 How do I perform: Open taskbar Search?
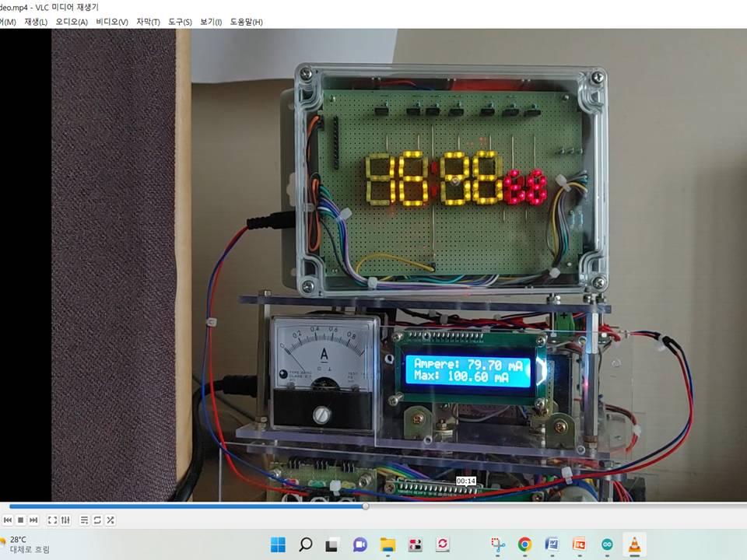tap(305, 544)
